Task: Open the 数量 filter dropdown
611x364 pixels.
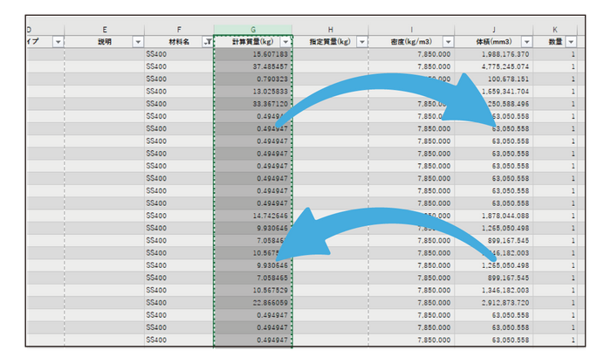Action: [571, 42]
